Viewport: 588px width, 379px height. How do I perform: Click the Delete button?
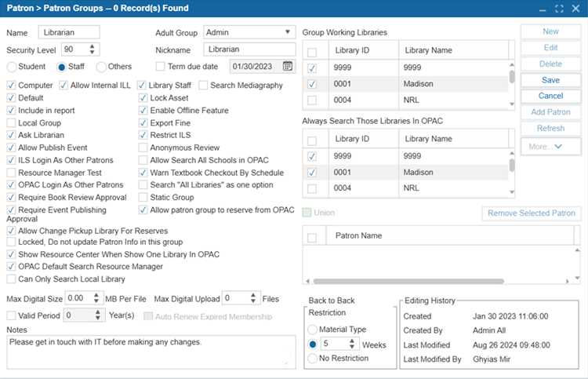tap(550, 64)
